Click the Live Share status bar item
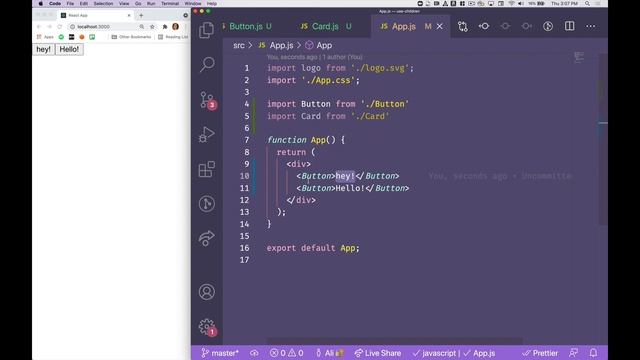This screenshot has height=360, width=640. pos(378,353)
